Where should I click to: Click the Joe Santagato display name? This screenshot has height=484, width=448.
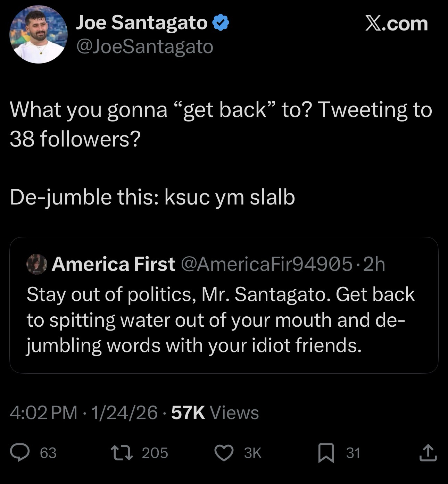(141, 23)
